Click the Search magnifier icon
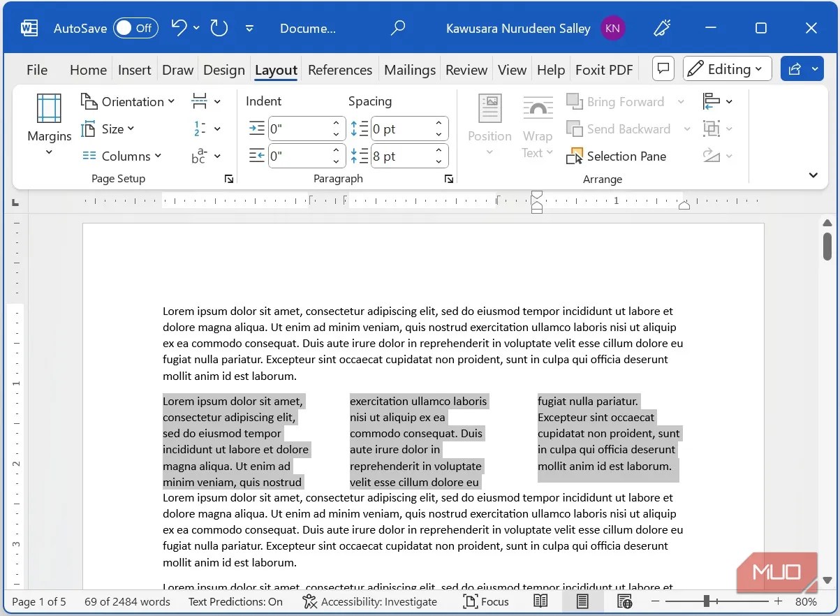 (x=398, y=28)
